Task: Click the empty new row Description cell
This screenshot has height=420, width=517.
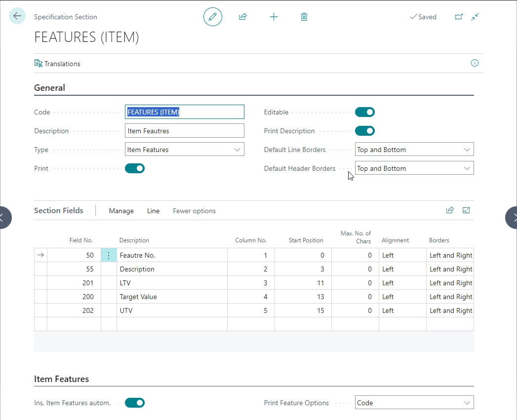Action: (172, 324)
